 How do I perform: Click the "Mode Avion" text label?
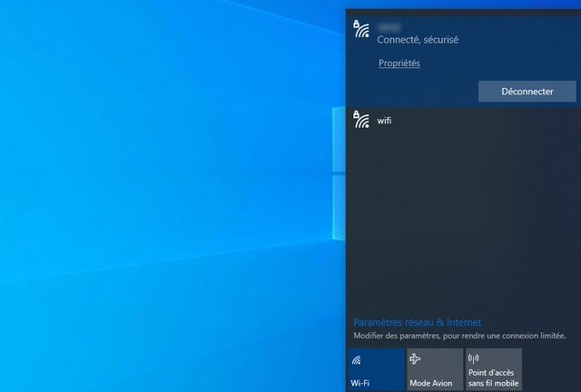[x=430, y=384]
